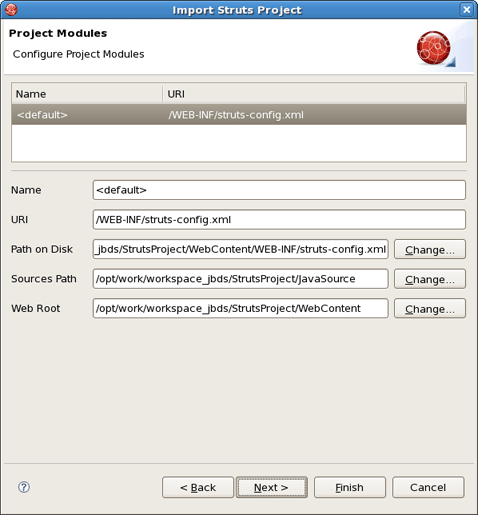The width and height of the screenshot is (478, 515).
Task: Click the Struts wizard icon in the title bar
Action: pyautogui.click(x=11, y=10)
